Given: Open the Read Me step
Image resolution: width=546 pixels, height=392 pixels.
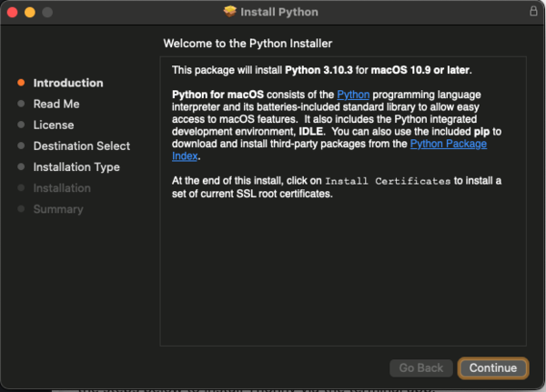Looking at the screenshot, I should tap(56, 104).
